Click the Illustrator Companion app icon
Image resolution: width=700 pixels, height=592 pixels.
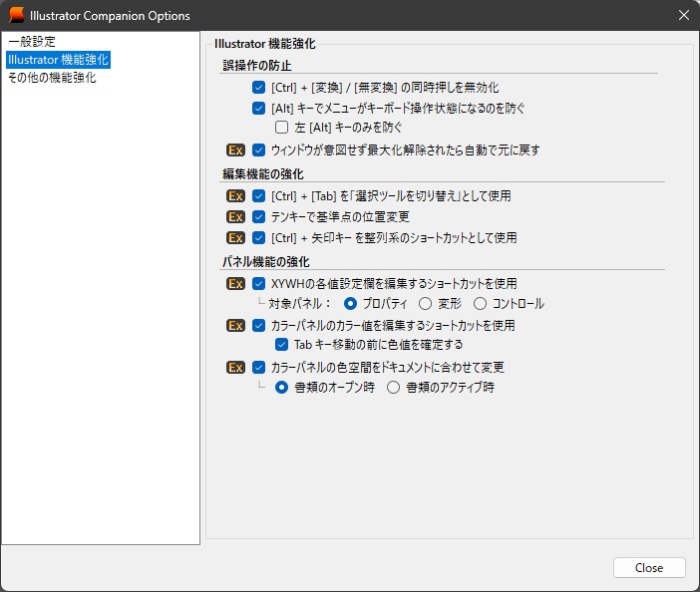coord(17,15)
